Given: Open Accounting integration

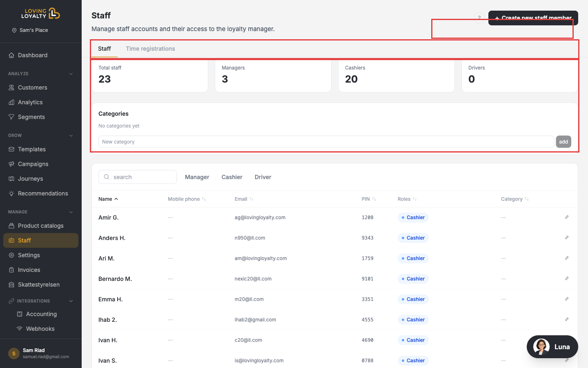Looking at the screenshot, I should pos(41,314).
